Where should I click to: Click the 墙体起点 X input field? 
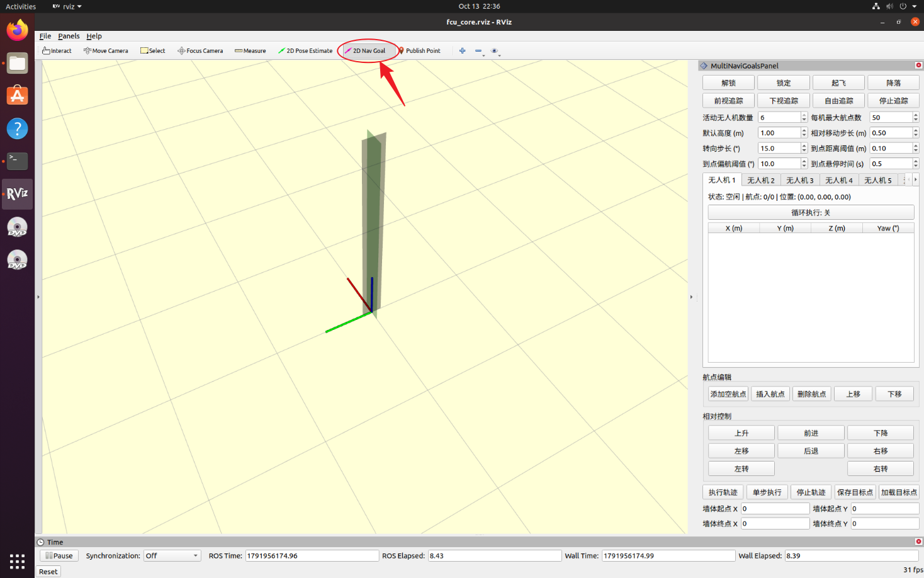[x=775, y=508]
